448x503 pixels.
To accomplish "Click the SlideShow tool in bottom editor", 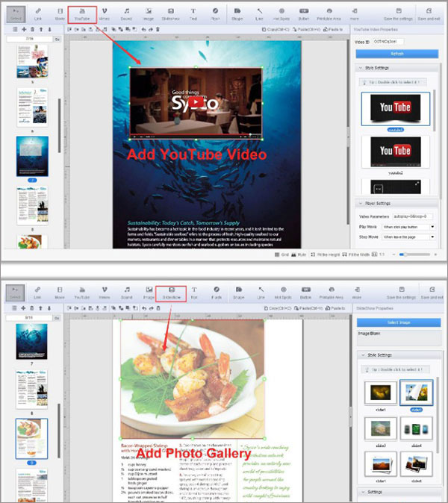I will [x=172, y=293].
